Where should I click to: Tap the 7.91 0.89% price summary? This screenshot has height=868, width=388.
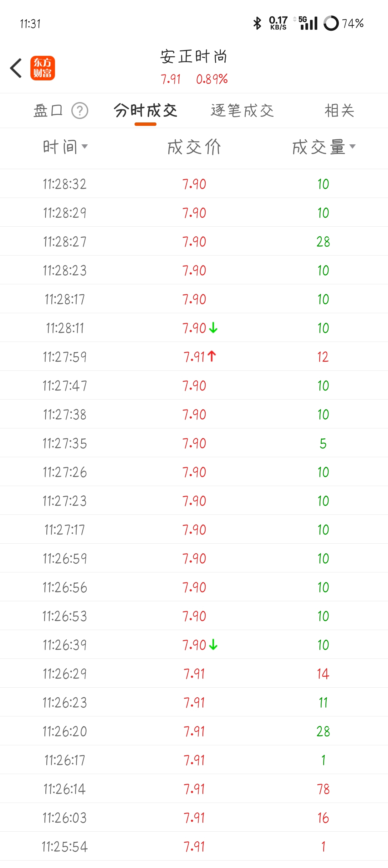[194, 79]
